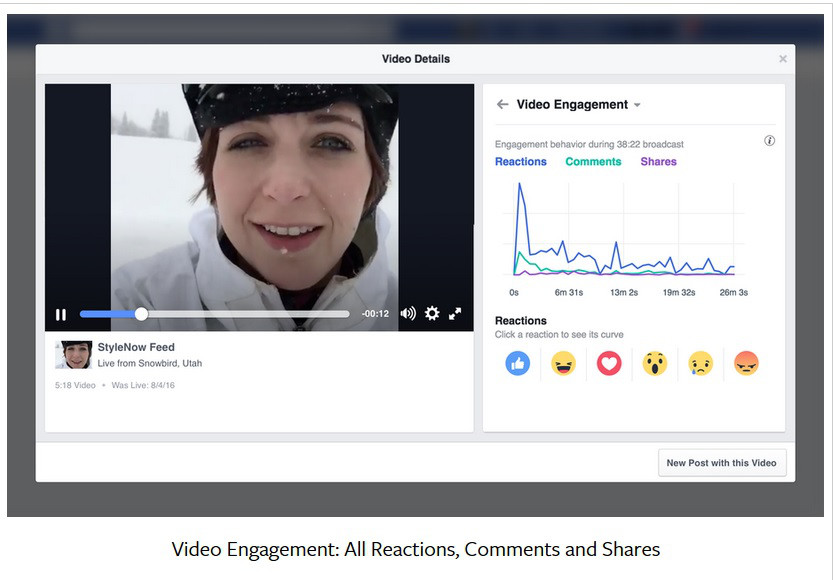This screenshot has height=580, width=833.
Task: Select the Haha reaction icon
Action: (x=563, y=364)
